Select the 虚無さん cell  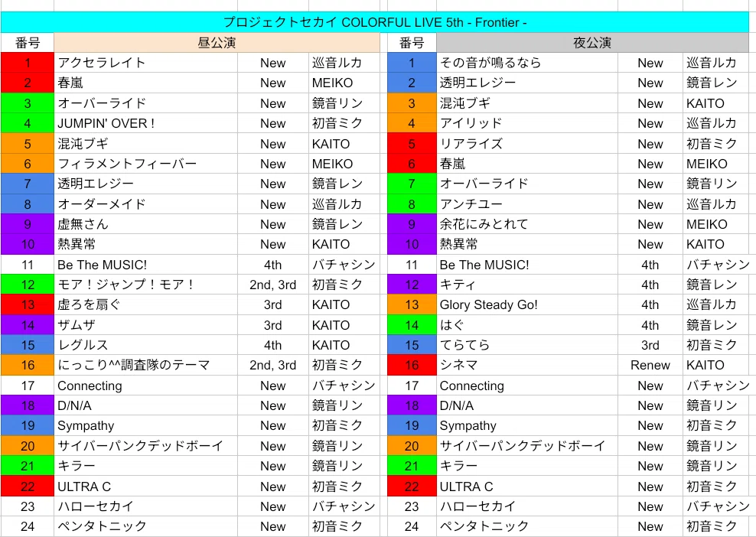coord(145,224)
